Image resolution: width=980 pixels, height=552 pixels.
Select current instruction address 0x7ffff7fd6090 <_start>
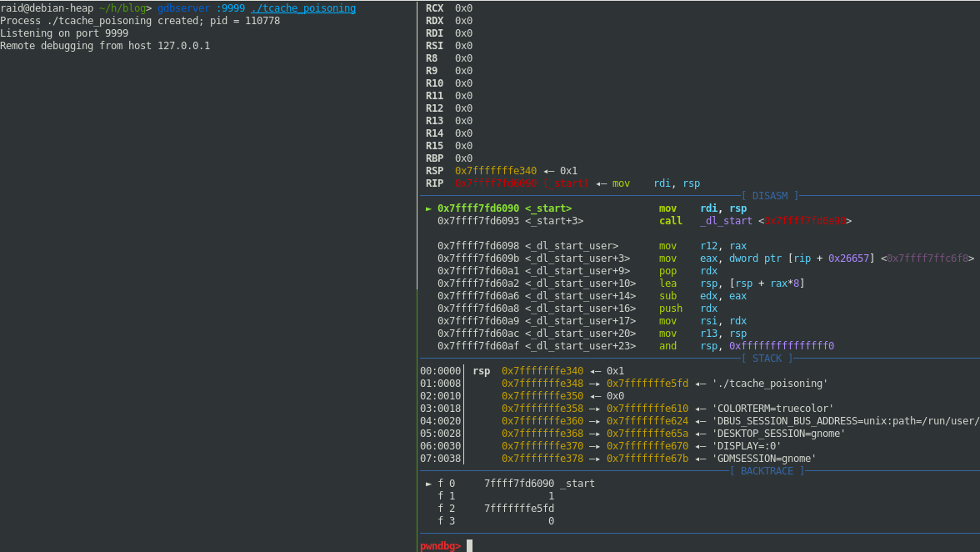(504, 208)
